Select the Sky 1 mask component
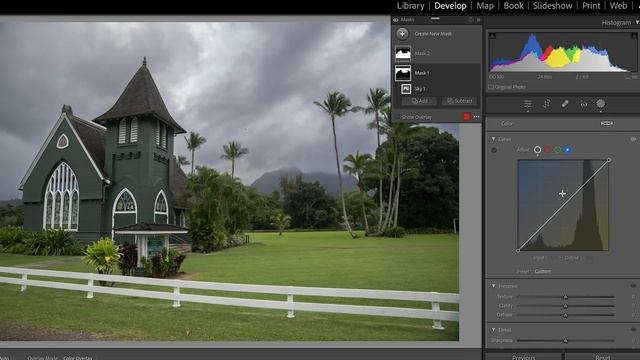 [x=406, y=89]
